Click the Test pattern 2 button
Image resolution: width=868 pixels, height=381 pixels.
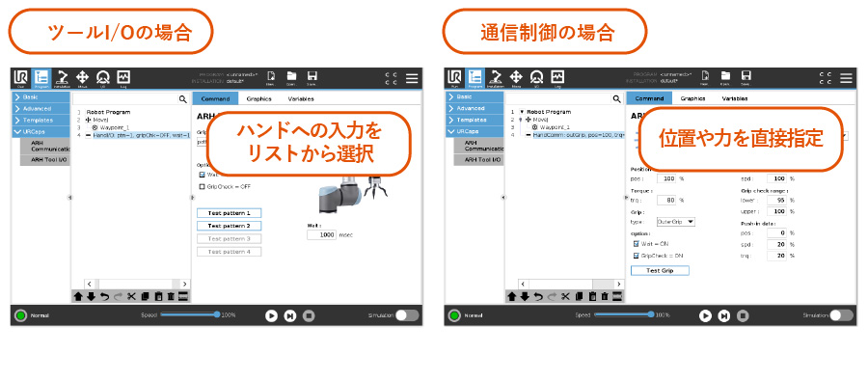(230, 226)
